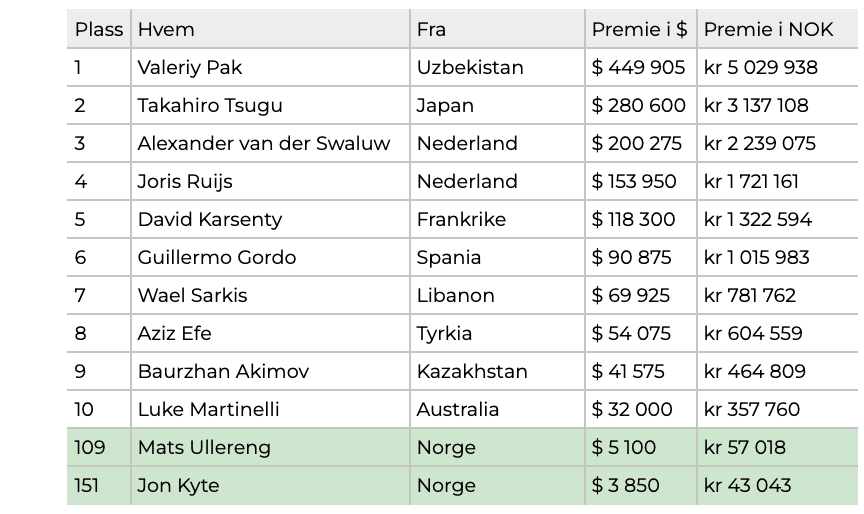The width and height of the screenshot is (864, 514).
Task: Select the David Karsenty cell
Action: [x=270, y=219]
